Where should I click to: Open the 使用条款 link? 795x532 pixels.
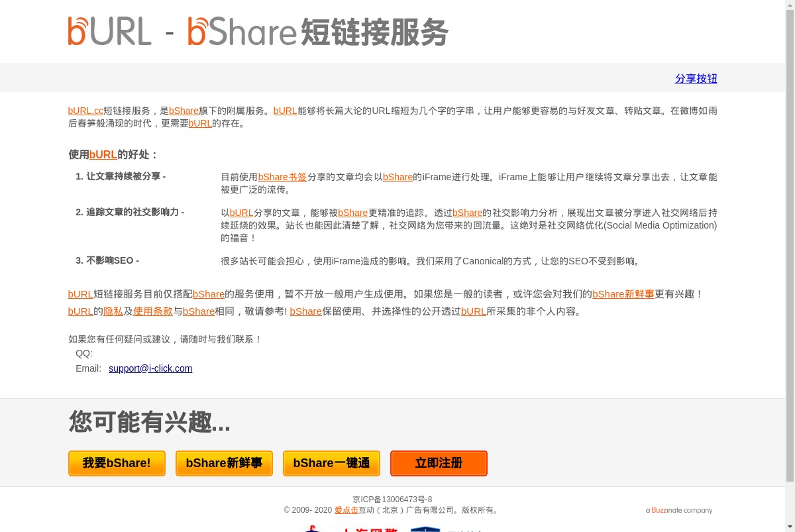153,311
